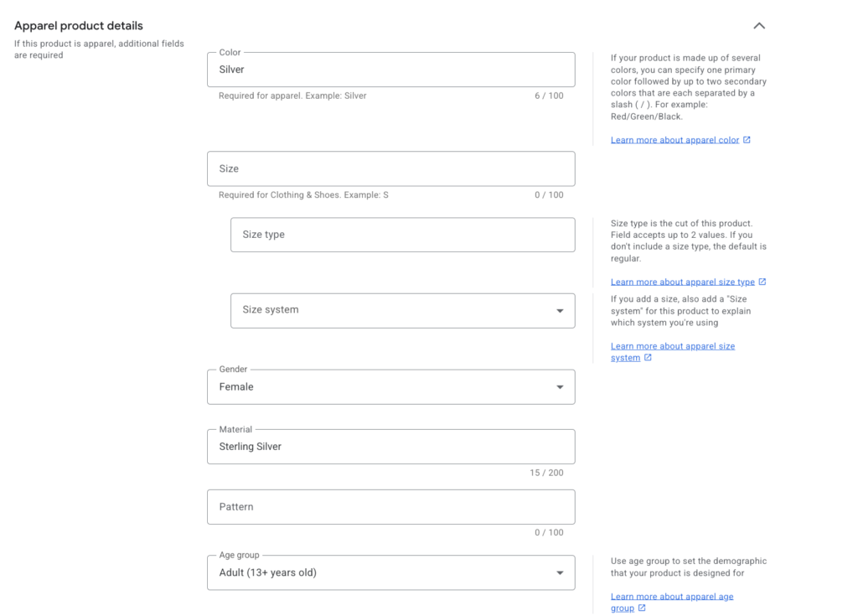The height and width of the screenshot is (616, 858).
Task: Edit the Material field with Sterling Silver
Action: click(x=391, y=447)
